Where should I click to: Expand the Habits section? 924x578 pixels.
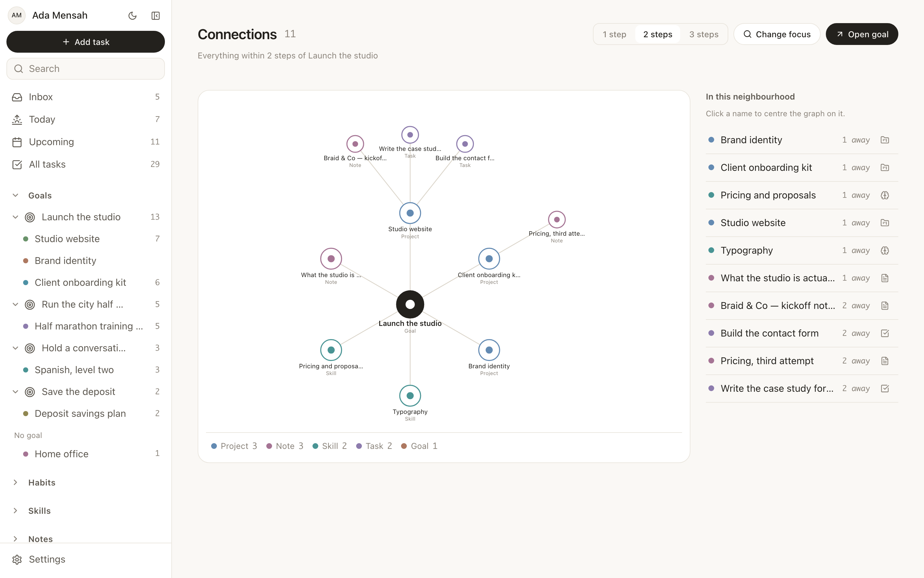click(x=15, y=482)
